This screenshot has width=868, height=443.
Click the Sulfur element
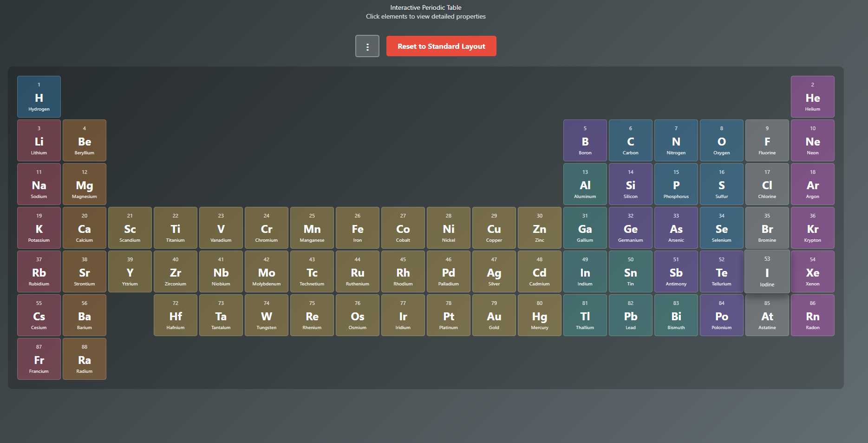(x=722, y=184)
